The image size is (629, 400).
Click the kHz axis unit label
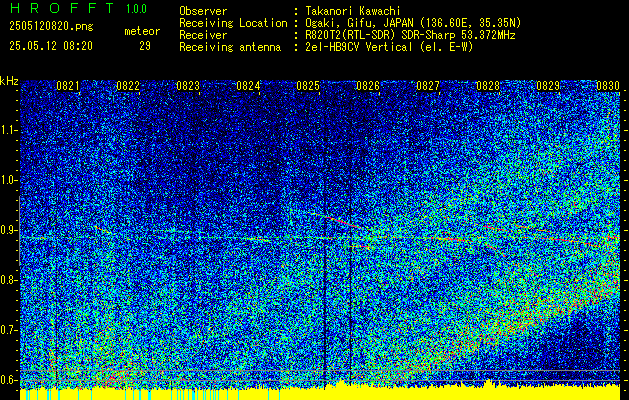coord(9,81)
